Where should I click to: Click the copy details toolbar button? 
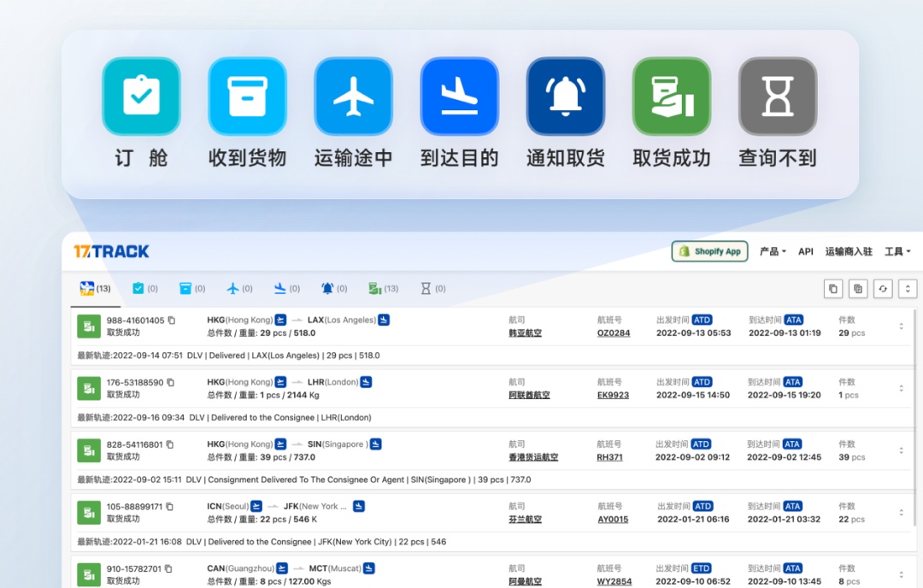point(858,288)
